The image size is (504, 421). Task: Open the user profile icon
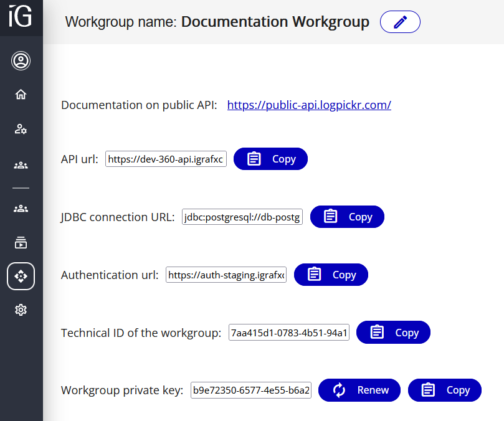(x=21, y=61)
